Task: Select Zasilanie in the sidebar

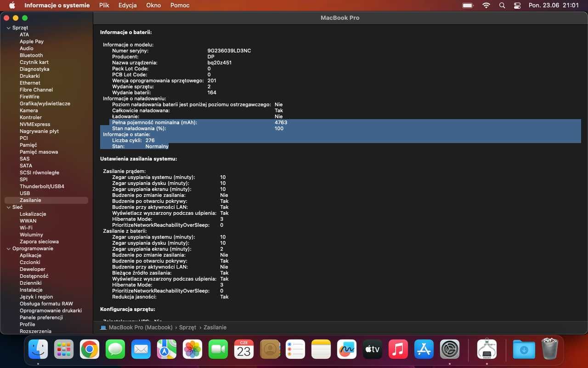Action: [x=46, y=200]
